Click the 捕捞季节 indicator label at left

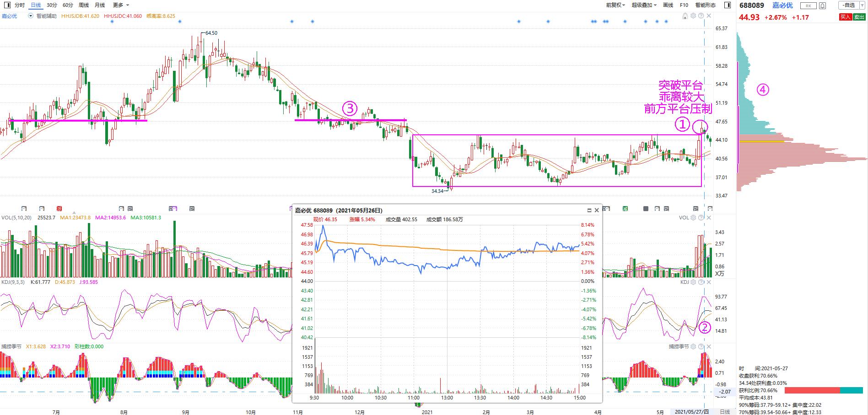point(11,346)
